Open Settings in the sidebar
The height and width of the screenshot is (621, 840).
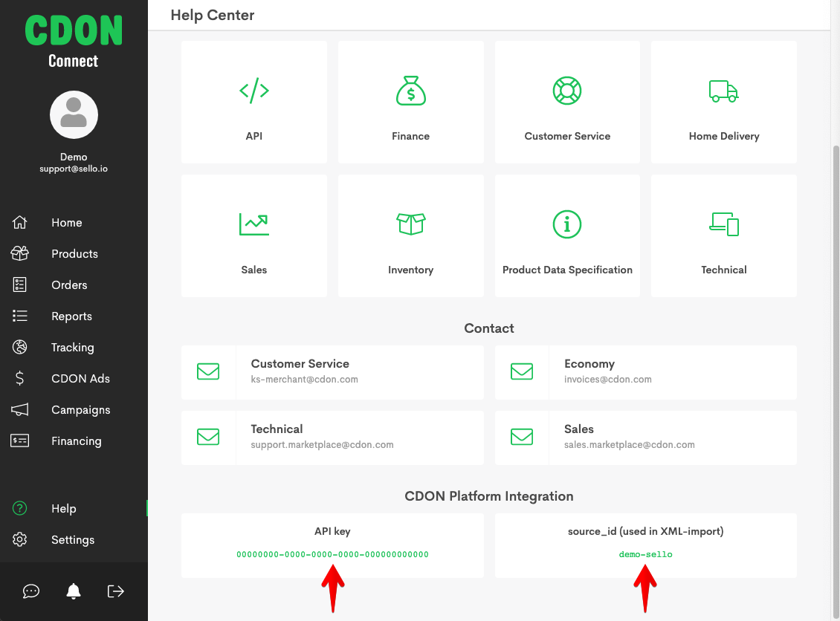tap(73, 539)
